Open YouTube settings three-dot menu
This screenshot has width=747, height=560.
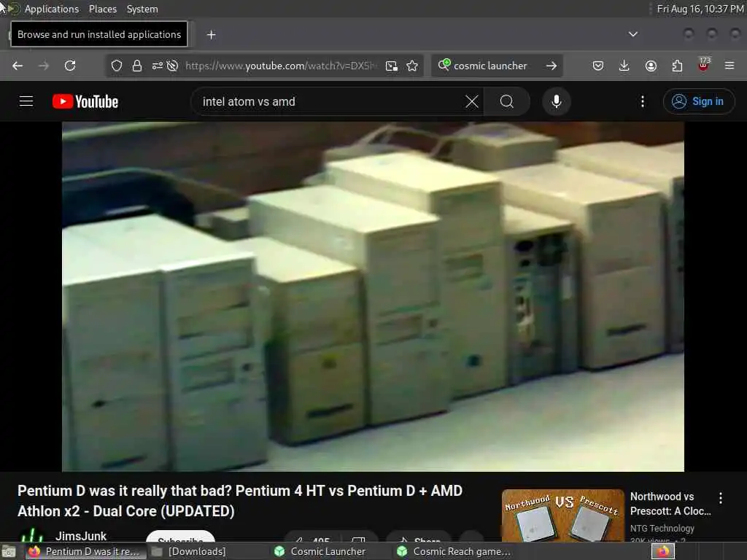[643, 101]
